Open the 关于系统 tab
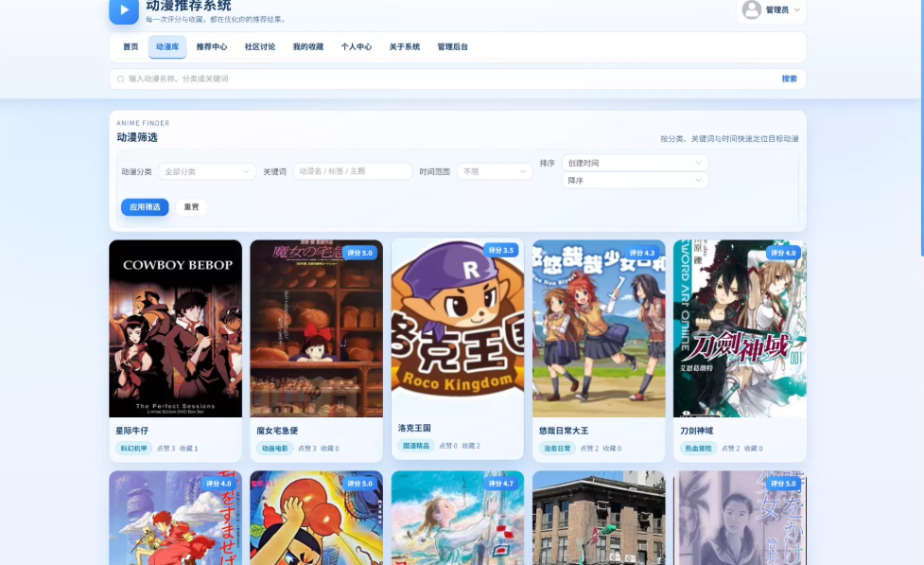Screen dimensions: 924x565 pos(404,47)
